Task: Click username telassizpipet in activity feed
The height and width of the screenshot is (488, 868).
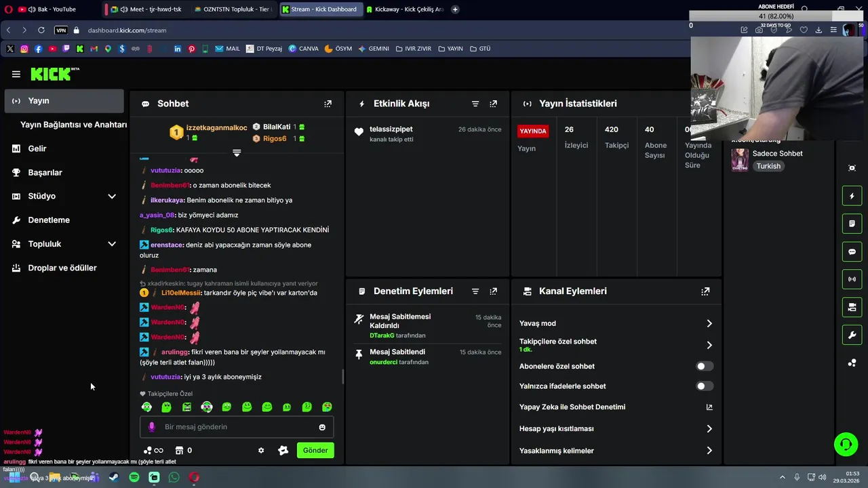Action: (391, 129)
